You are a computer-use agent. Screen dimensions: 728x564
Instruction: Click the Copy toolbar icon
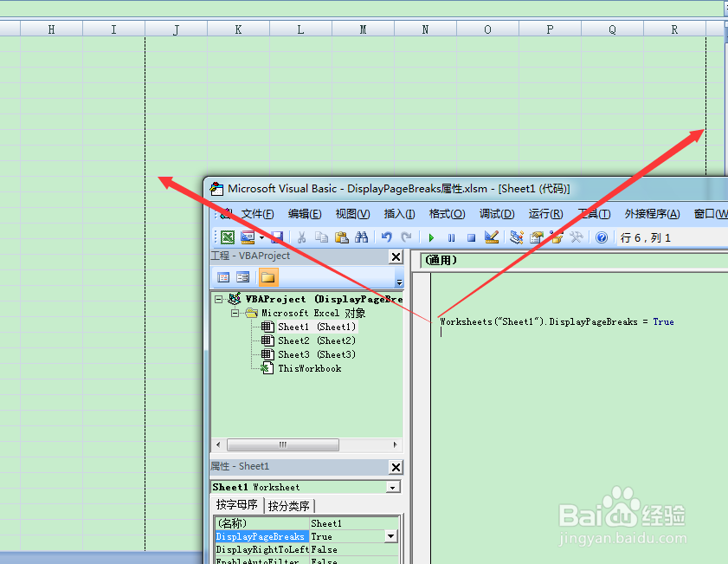click(321, 237)
